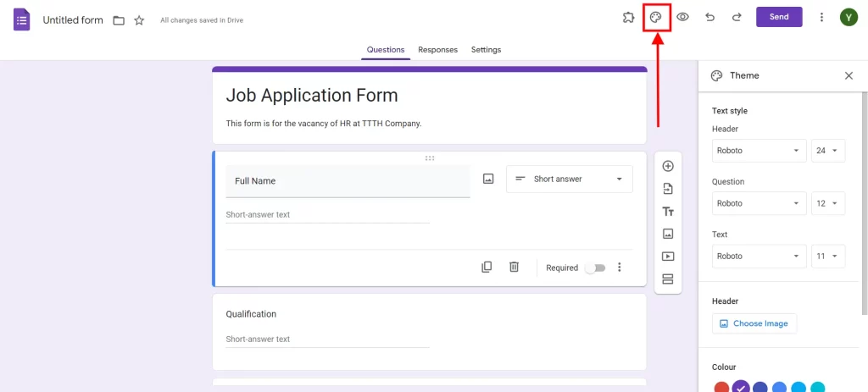This screenshot has height=392, width=868.
Task: Click "All changes saved in Drive" status
Action: [202, 20]
